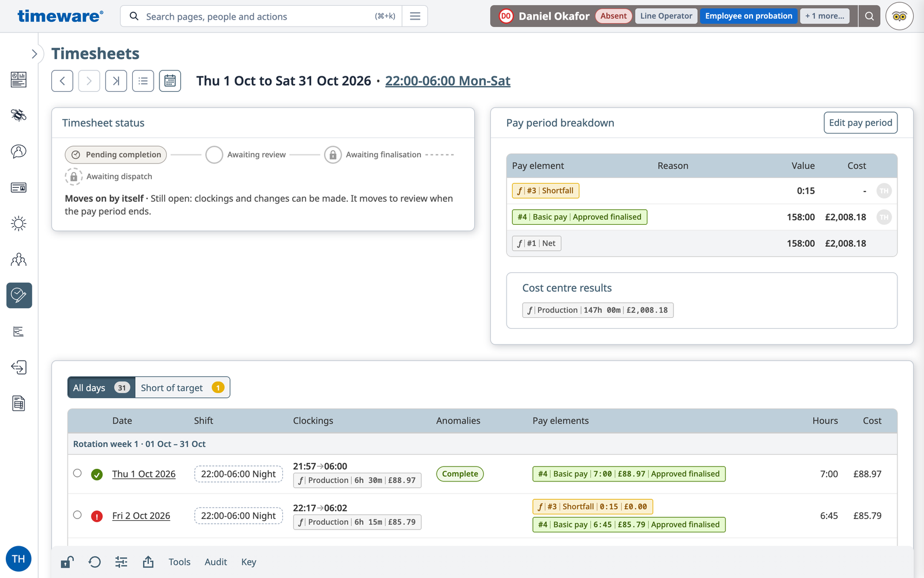The height and width of the screenshot is (578, 924).
Task: Go to previous pay period
Action: pos(62,81)
